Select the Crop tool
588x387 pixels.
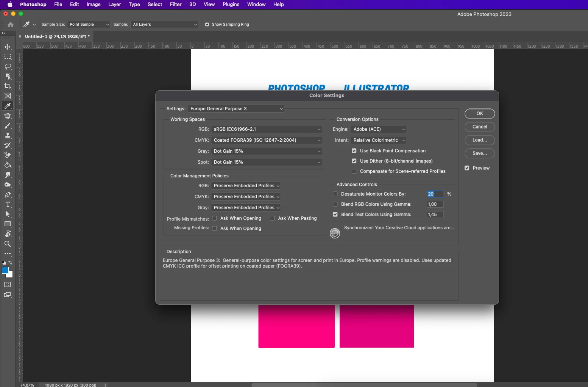coord(8,86)
